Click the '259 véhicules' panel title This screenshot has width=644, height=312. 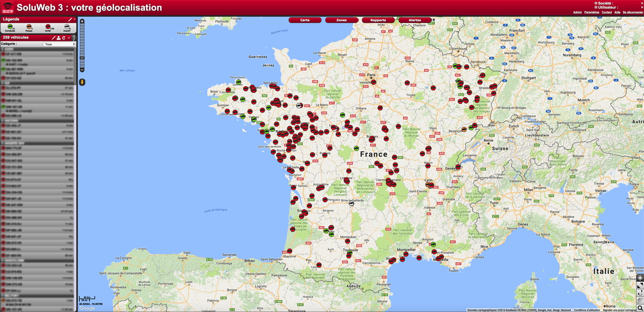pyautogui.click(x=16, y=37)
